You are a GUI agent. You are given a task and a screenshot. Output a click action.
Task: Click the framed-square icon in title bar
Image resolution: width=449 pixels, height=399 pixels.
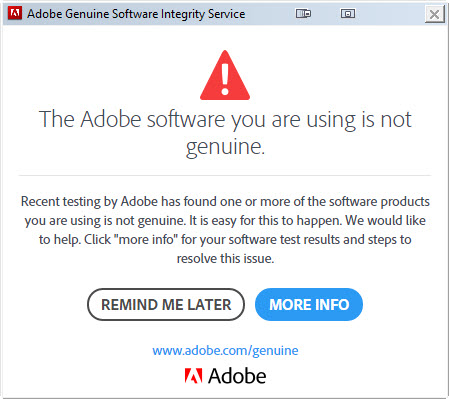[348, 13]
